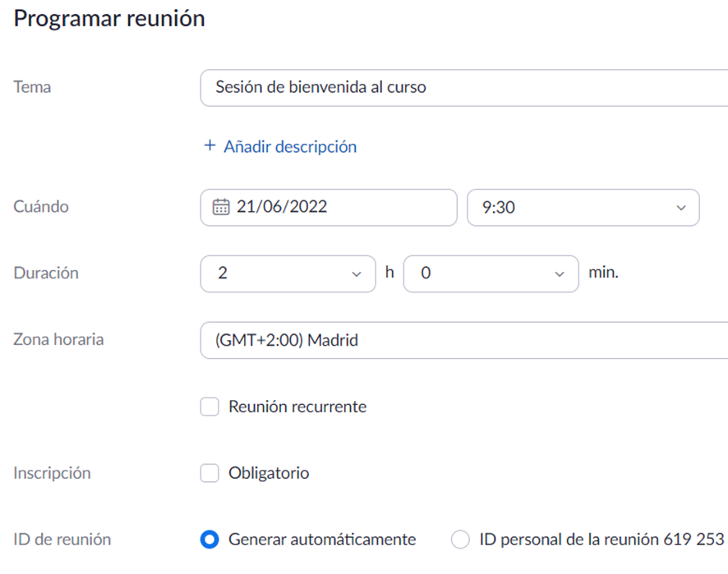Select Generar automáticamente radio button
This screenshot has height=574, width=728.
pos(210,540)
